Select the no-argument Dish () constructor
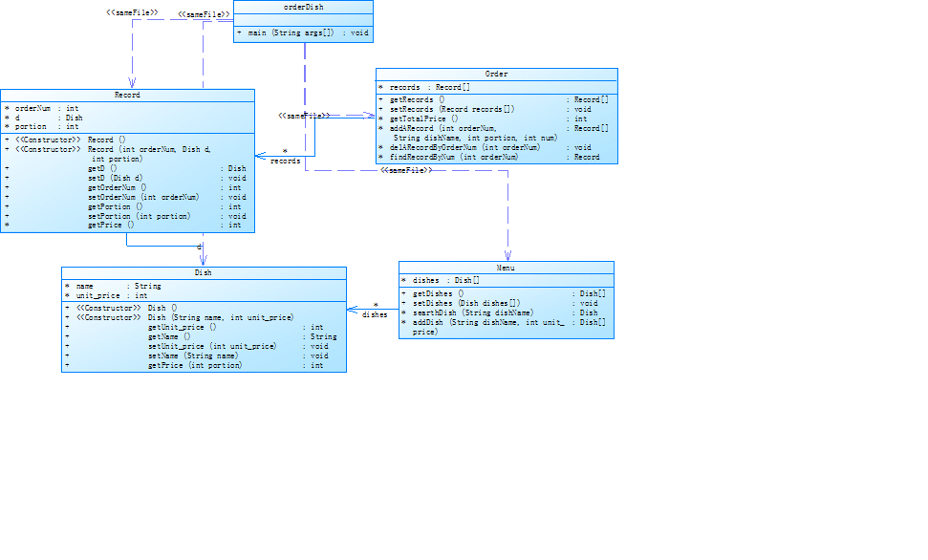 [121, 308]
